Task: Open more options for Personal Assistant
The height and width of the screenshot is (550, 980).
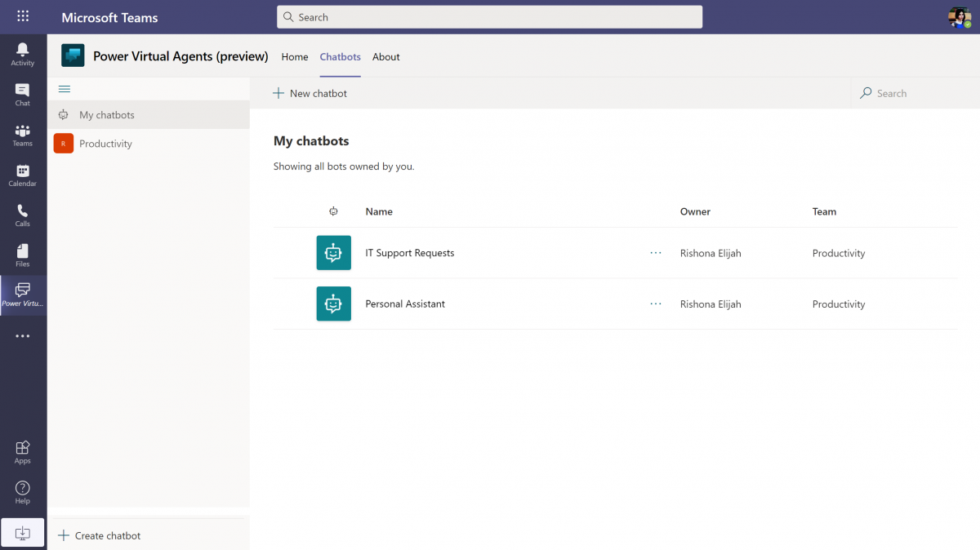Action: [x=655, y=304]
